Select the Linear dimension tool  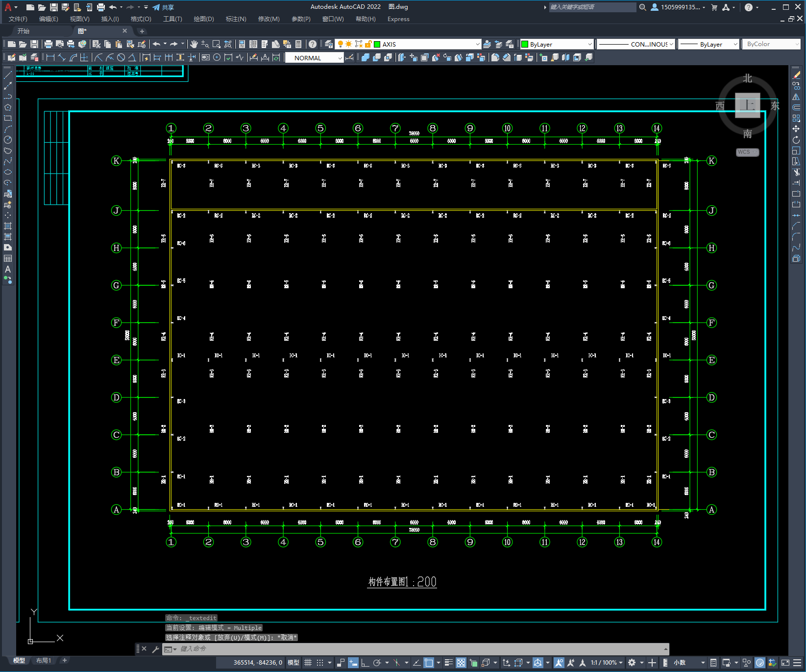point(50,57)
